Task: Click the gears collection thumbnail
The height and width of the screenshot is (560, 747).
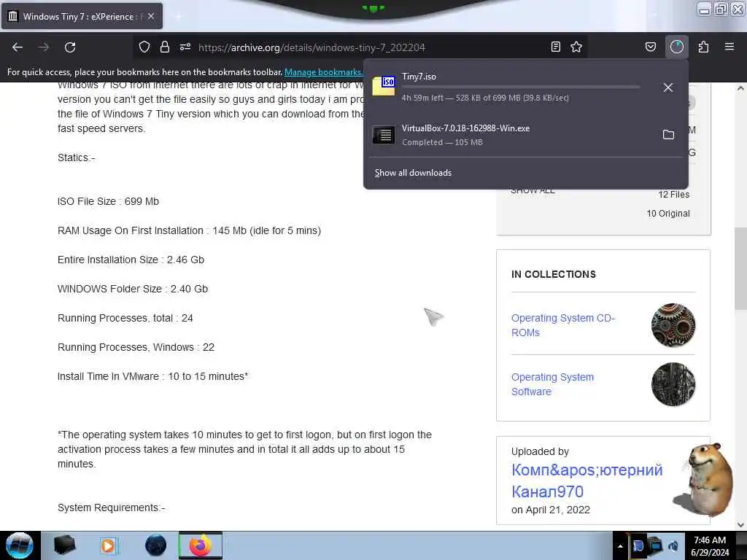Action: [x=673, y=325]
